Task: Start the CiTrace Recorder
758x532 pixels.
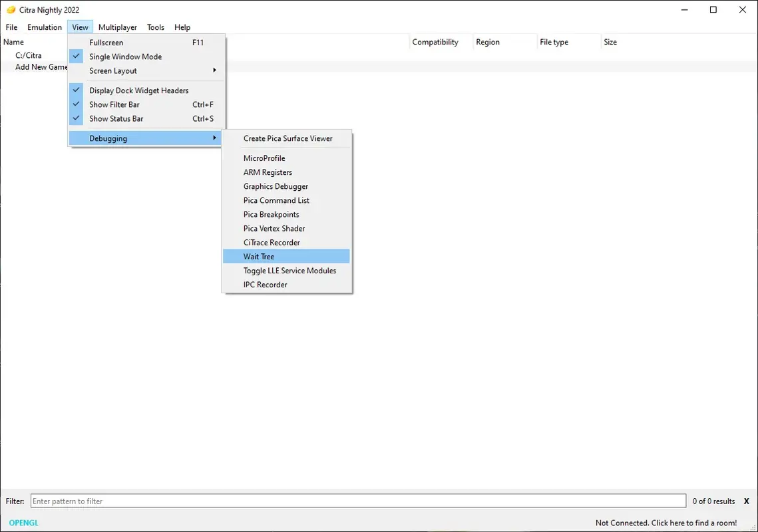Action: (272, 242)
